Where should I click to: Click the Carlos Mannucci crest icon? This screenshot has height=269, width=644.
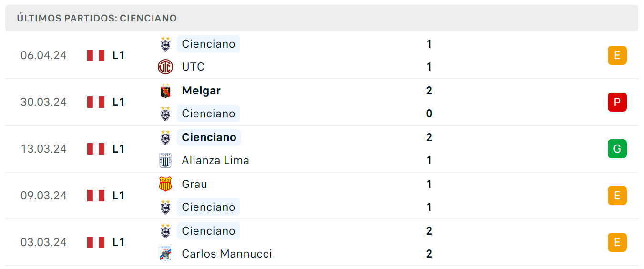tap(165, 254)
